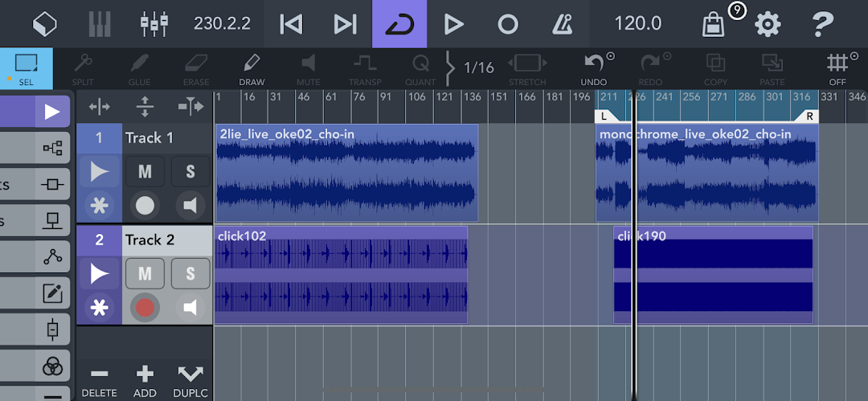Click Track 2 asterisk freeze icon
The height and width of the screenshot is (401, 868).
99,308
